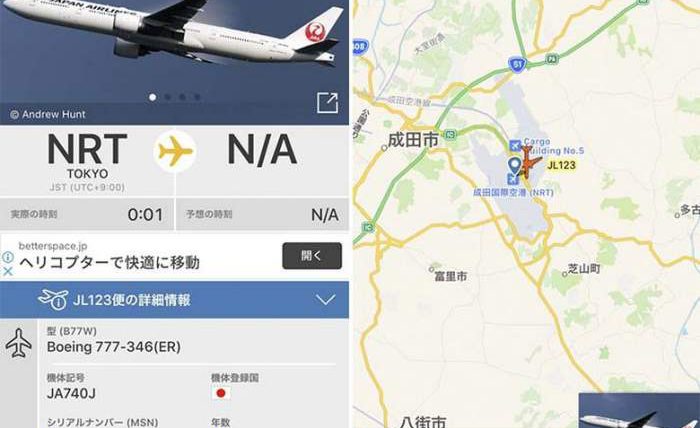Image resolution: width=700 pixels, height=428 pixels.
Task: Click the JL123 yellow flight label
Action: pos(561,165)
